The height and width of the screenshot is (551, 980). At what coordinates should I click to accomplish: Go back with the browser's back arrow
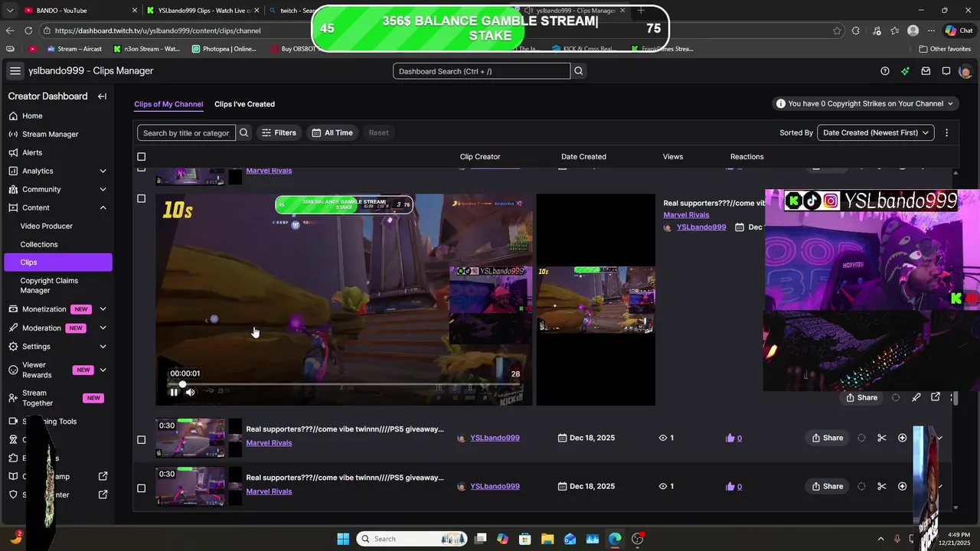pos(9,31)
